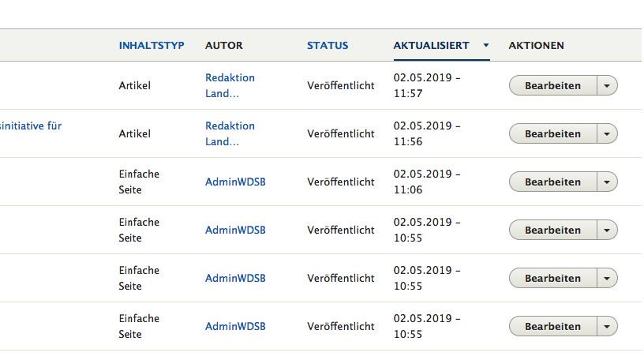The height and width of the screenshot is (360, 644).
Task: Open dropdown arrow in last table row
Action: (607, 327)
